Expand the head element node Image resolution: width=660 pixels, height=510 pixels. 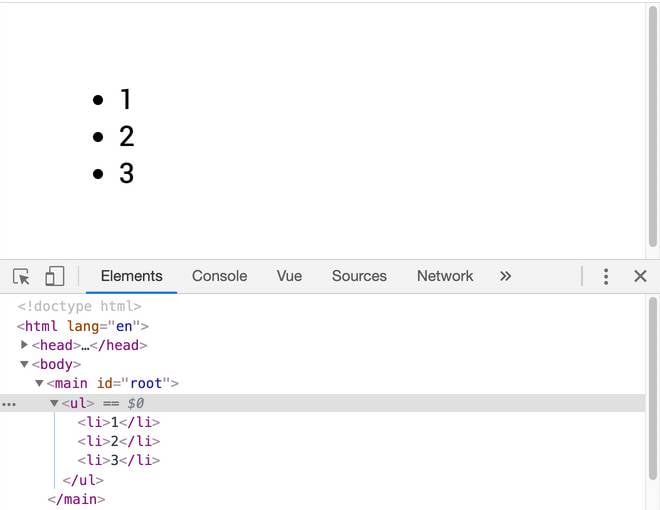(x=25, y=345)
